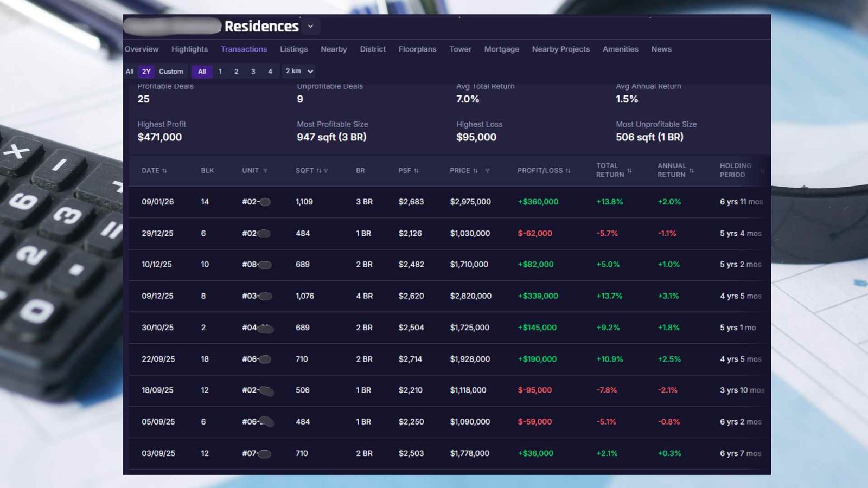This screenshot has width=868, height=488.
Task: Open the Floorplans tab
Action: point(417,49)
